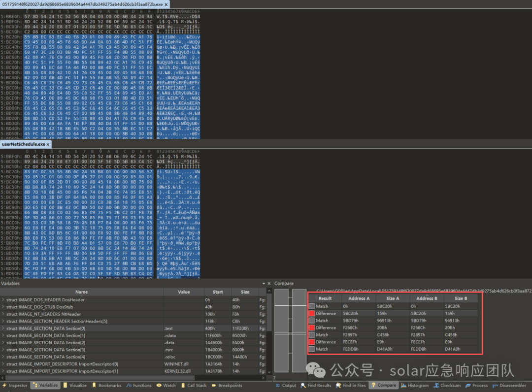Screen dimensions: 532x392
Task: Click the Size column header in Variables
Action: 245,292
